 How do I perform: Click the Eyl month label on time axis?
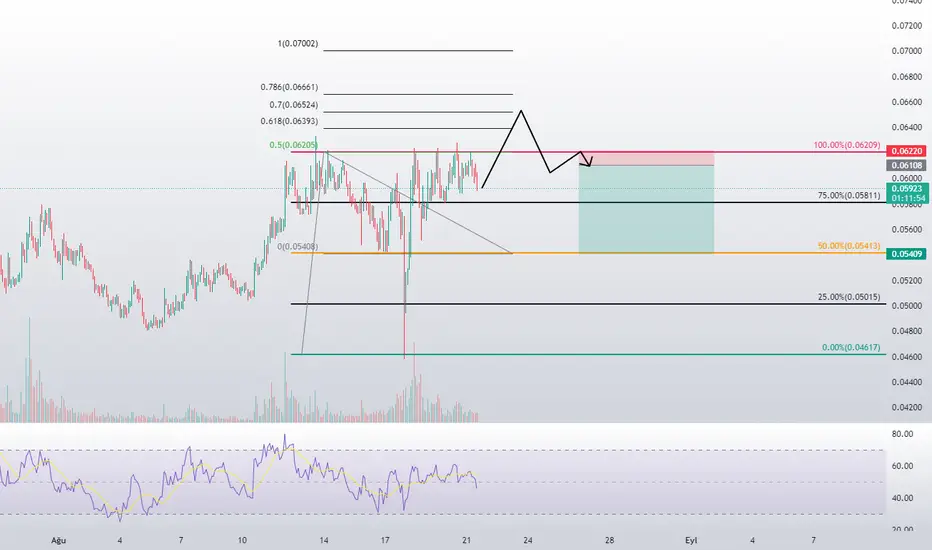tap(691, 540)
